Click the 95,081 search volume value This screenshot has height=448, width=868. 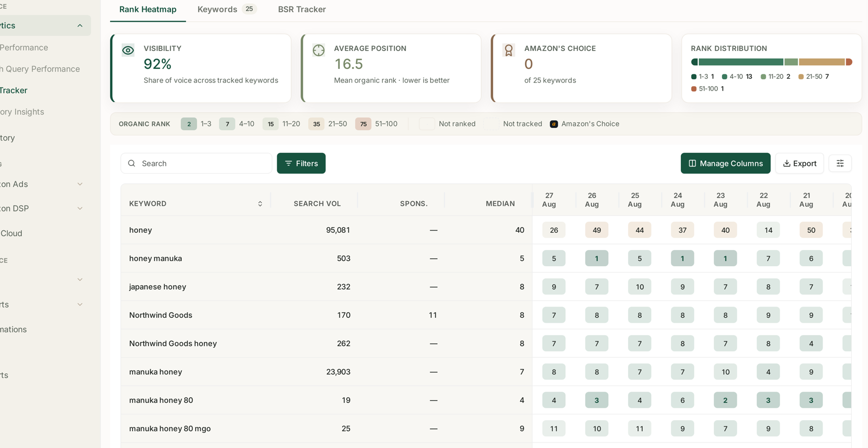pyautogui.click(x=338, y=230)
